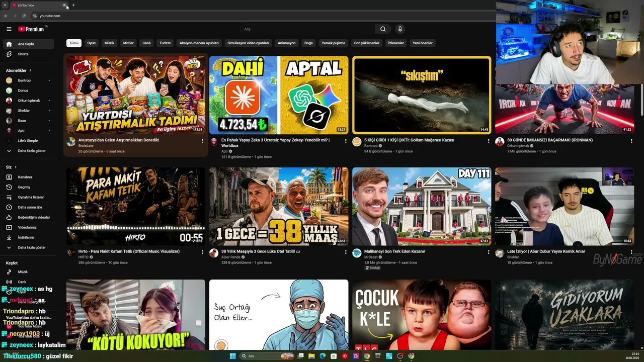The height and width of the screenshot is (362, 644).
Task: Select the Canlı filter chip
Action: (146, 43)
